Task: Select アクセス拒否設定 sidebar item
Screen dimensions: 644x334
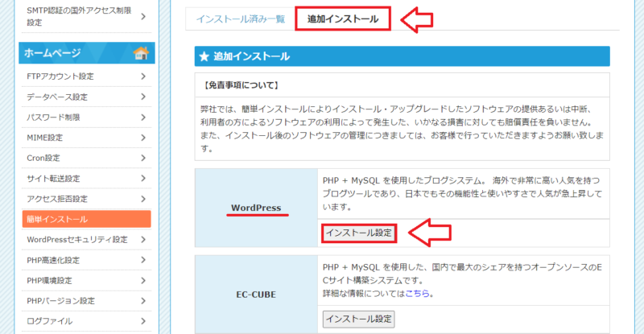Action: (x=86, y=199)
